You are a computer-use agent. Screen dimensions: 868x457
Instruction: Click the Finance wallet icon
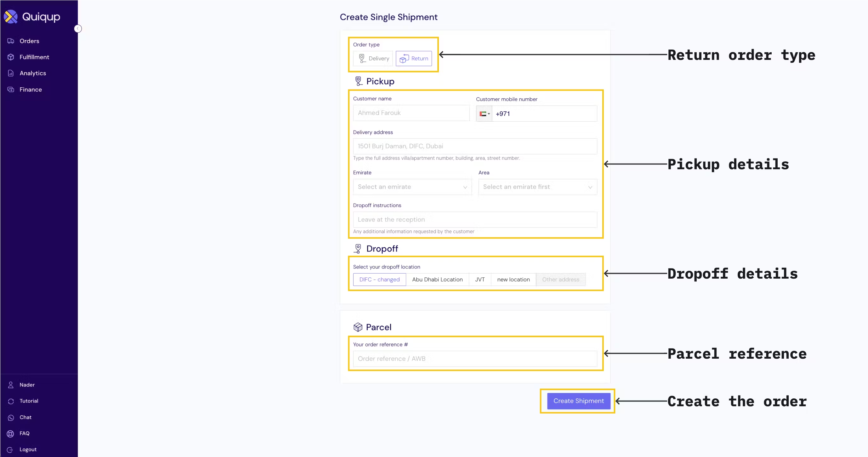tap(11, 90)
